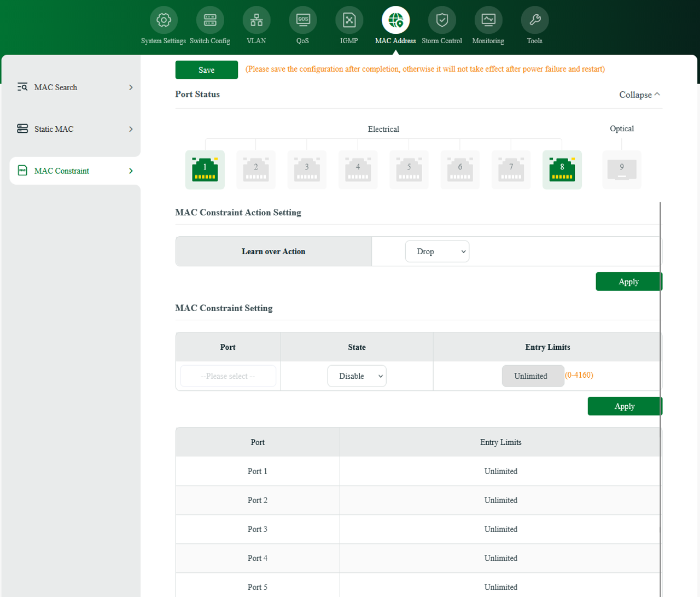The height and width of the screenshot is (597, 700).
Task: Open the IGMP settings icon
Action: coord(349,19)
